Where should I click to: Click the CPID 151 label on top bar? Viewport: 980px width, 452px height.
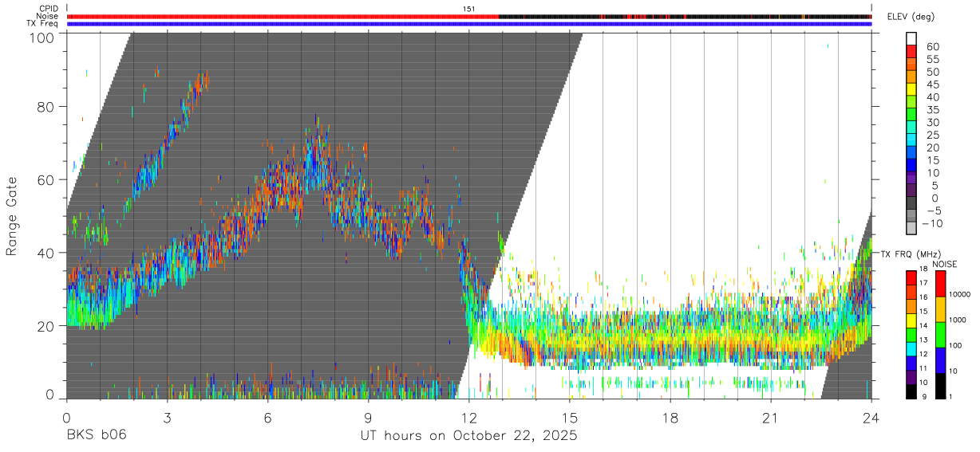pyautogui.click(x=468, y=9)
